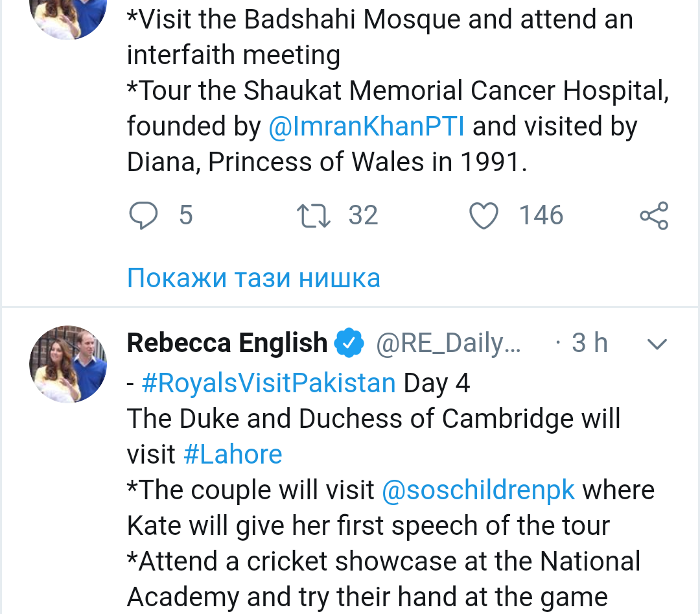Viewport: 700px width, 614px height.
Task: Click the Rebecca English display name
Action: pyautogui.click(x=227, y=343)
